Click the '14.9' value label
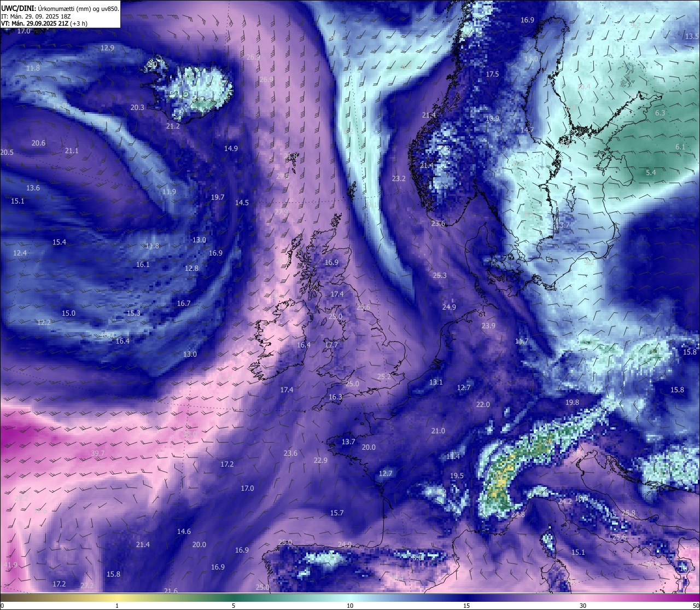 (x=231, y=149)
